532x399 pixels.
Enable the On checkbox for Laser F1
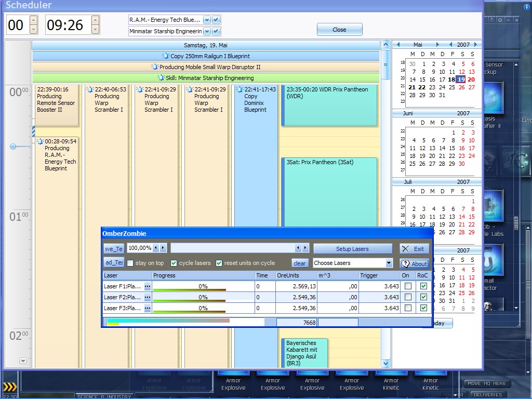408,286
